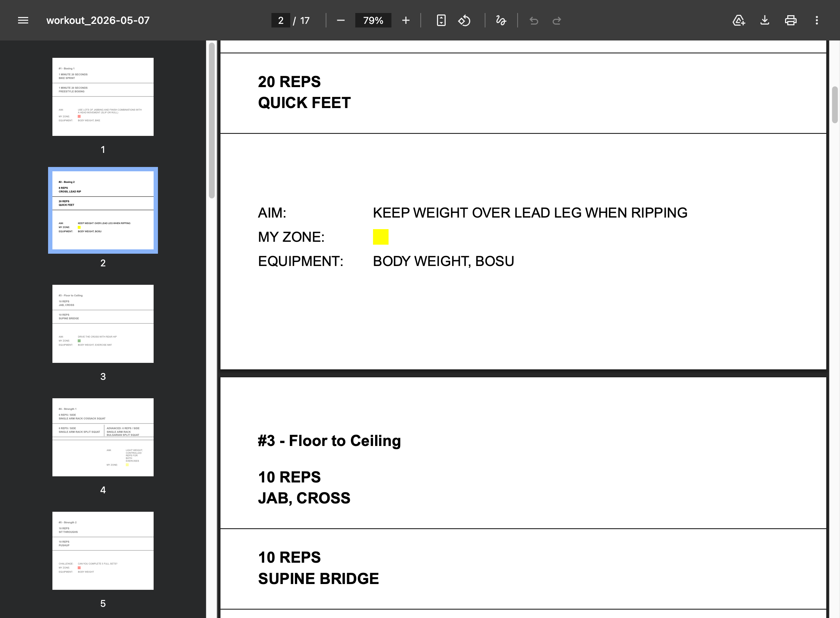Click 'KEEP WEIGHT OVER LEAD LEG WHEN RIPPING'
840x618 pixels.
coord(530,213)
